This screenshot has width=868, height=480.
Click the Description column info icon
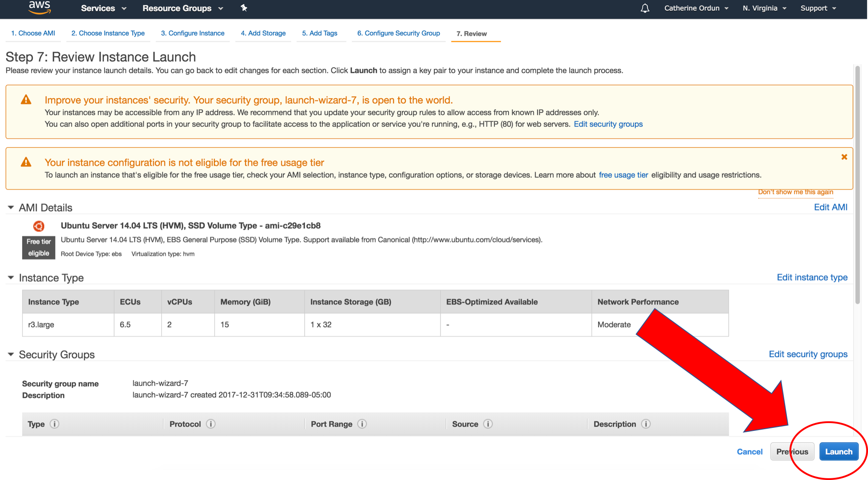click(x=646, y=424)
